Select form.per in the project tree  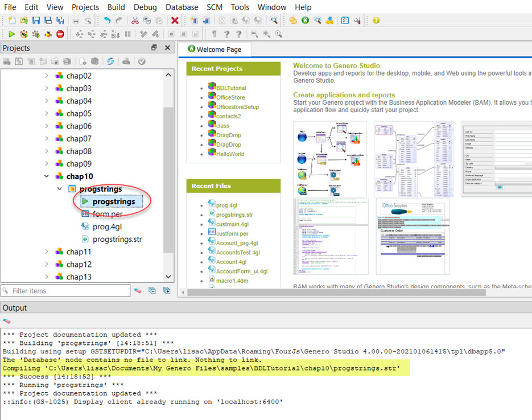click(x=108, y=214)
